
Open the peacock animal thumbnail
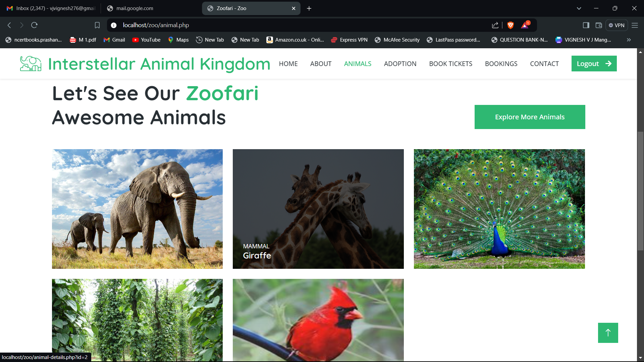(499, 209)
